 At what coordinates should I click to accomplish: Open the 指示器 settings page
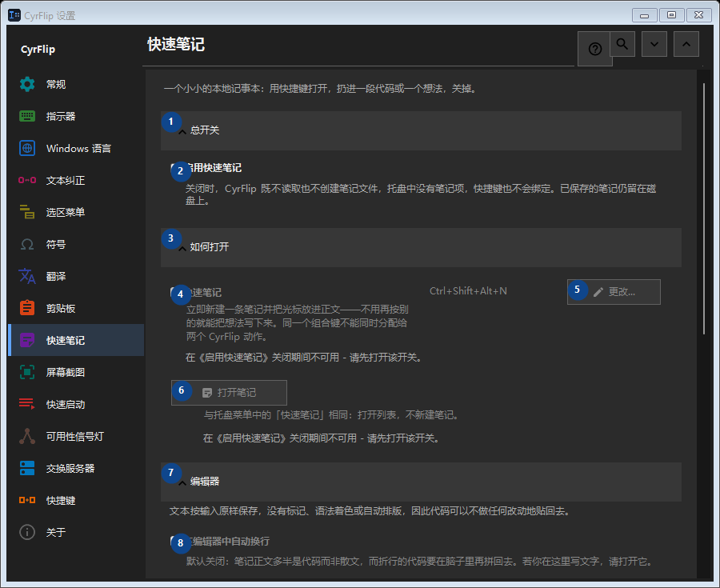click(76, 116)
